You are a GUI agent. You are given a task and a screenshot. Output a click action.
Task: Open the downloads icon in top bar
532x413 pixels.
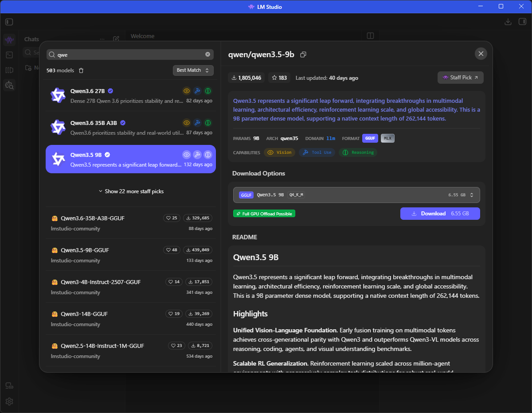508,22
